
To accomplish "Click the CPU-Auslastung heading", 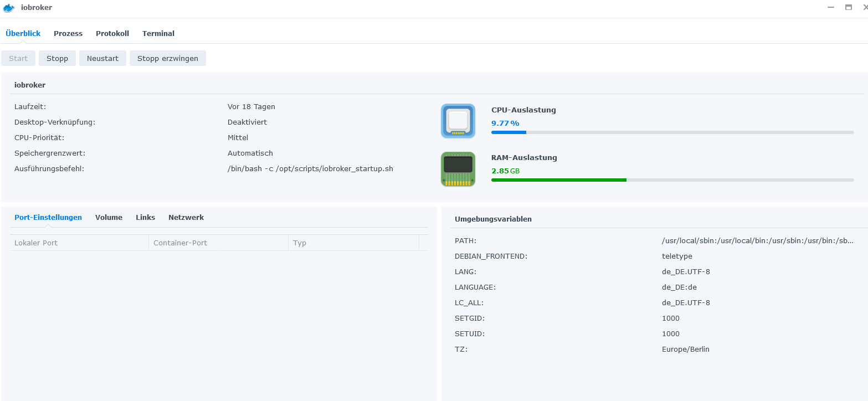I will (x=523, y=110).
